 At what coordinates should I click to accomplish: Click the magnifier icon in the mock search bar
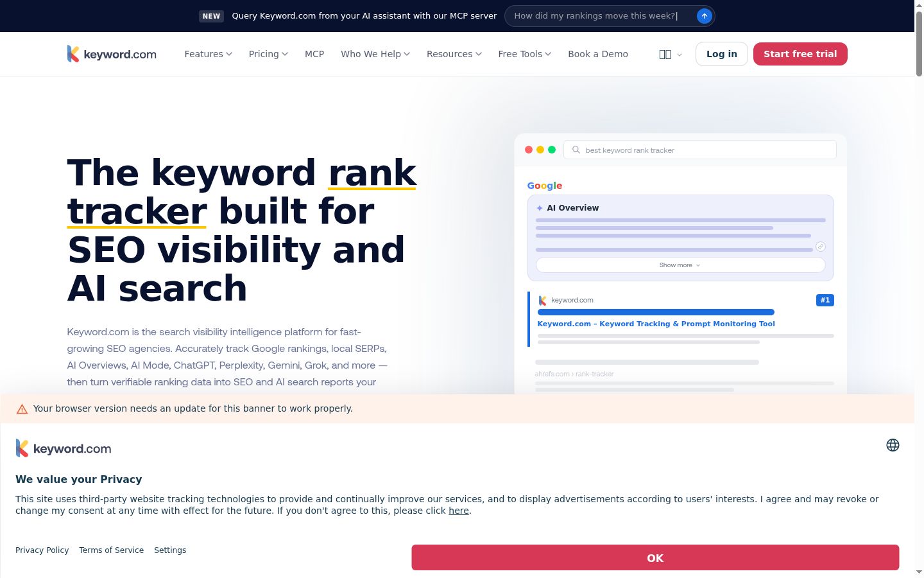[576, 150]
